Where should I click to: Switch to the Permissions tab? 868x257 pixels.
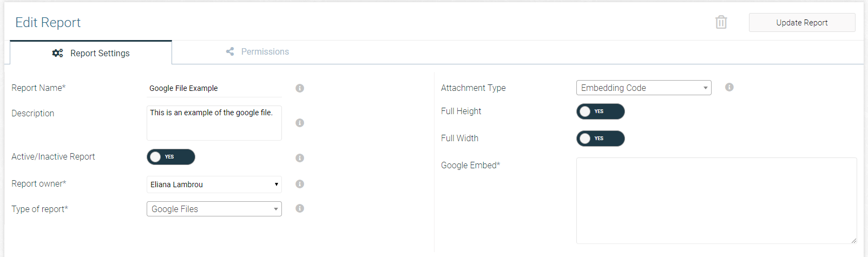[257, 52]
